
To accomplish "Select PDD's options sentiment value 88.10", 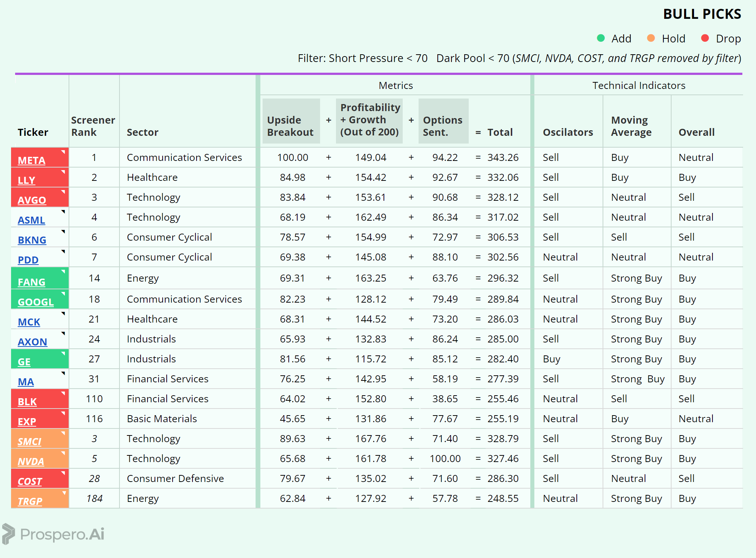I will pos(445,257).
